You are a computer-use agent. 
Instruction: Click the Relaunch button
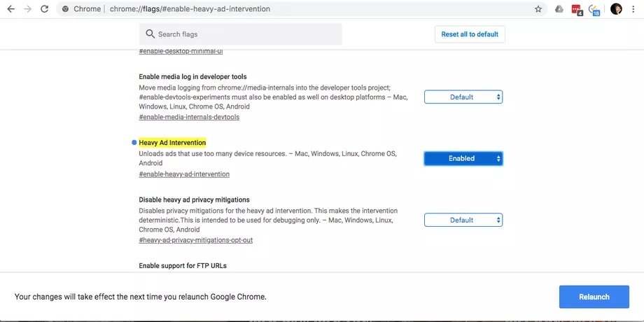click(x=594, y=297)
